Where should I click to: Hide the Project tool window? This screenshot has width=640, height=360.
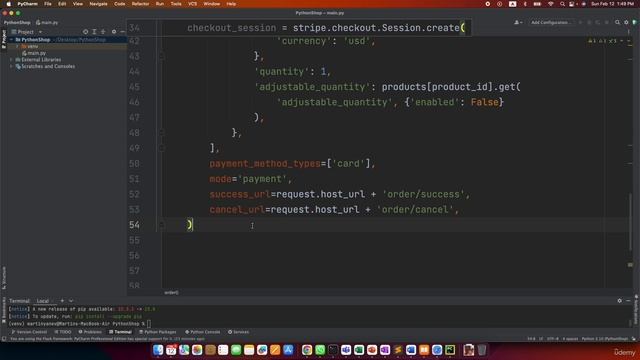pyautogui.click(x=122, y=32)
